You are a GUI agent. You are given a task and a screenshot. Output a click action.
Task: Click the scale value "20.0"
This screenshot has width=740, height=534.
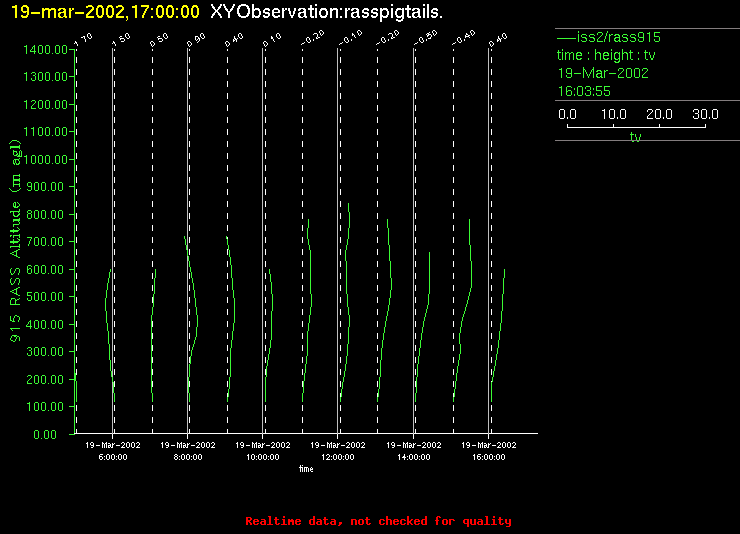659,114
